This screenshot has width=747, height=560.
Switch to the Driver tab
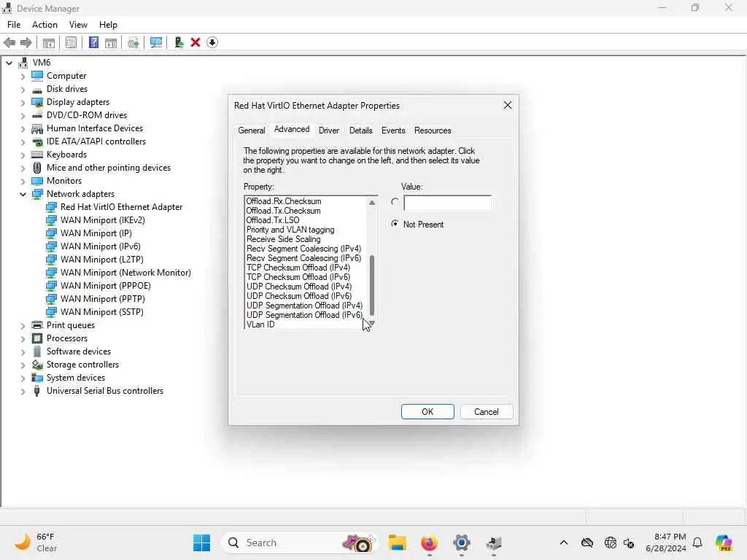(x=329, y=130)
